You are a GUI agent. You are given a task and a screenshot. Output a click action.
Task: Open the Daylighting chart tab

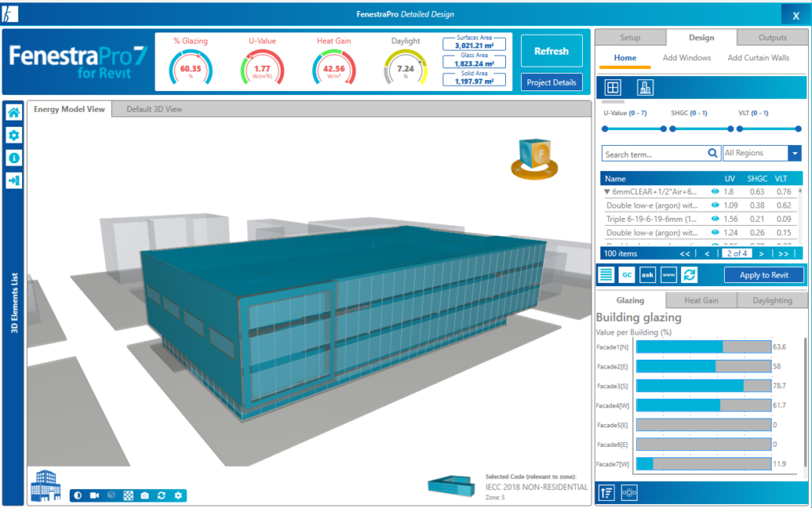(772, 300)
